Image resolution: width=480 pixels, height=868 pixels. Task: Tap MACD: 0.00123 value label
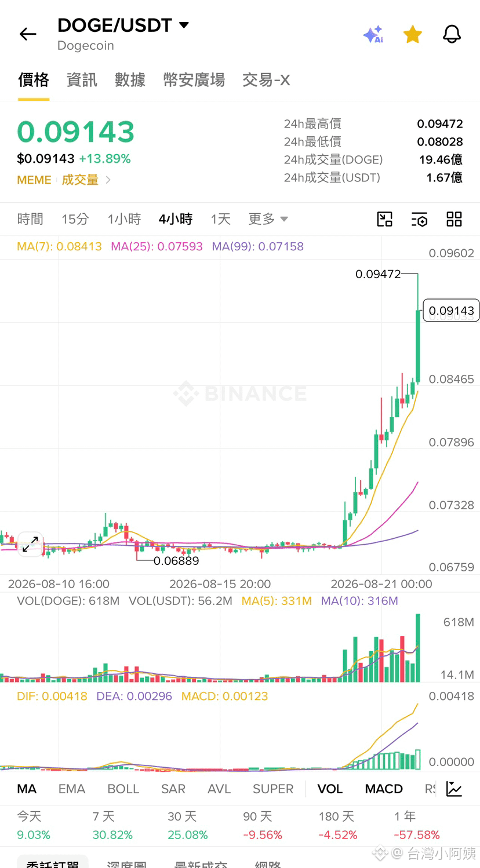coord(225,696)
